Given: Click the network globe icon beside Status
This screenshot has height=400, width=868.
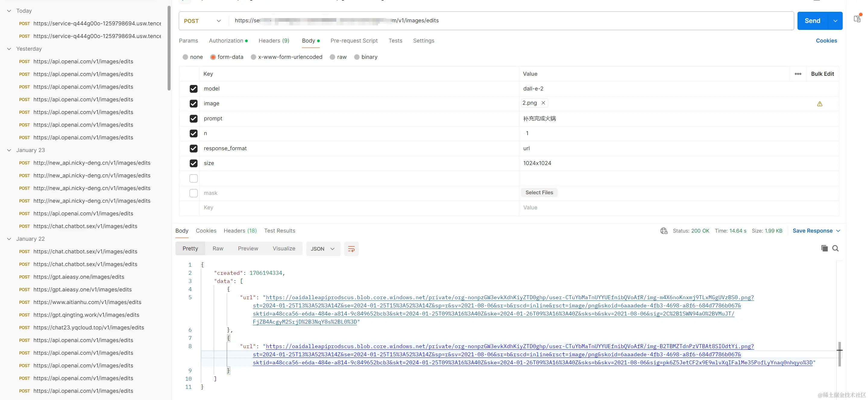Looking at the screenshot, I should 663,231.
